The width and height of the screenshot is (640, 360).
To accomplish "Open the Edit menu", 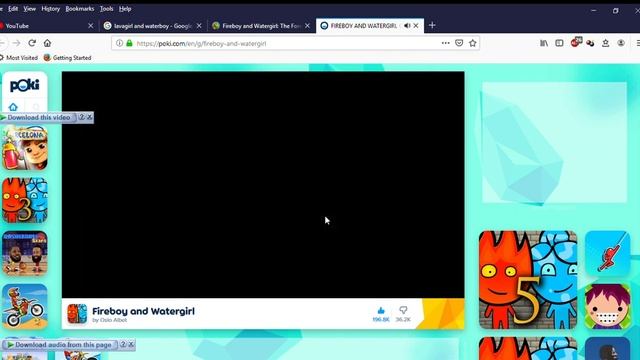I will pos(13,9).
